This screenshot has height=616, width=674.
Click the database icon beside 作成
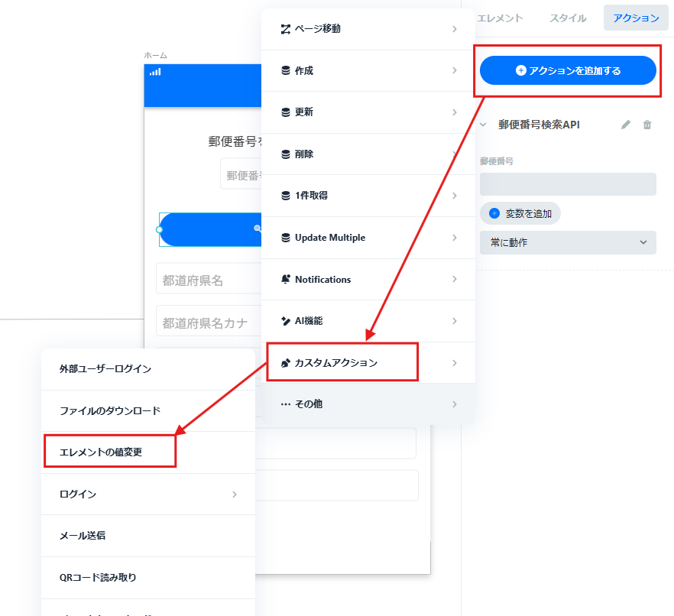[x=286, y=70]
